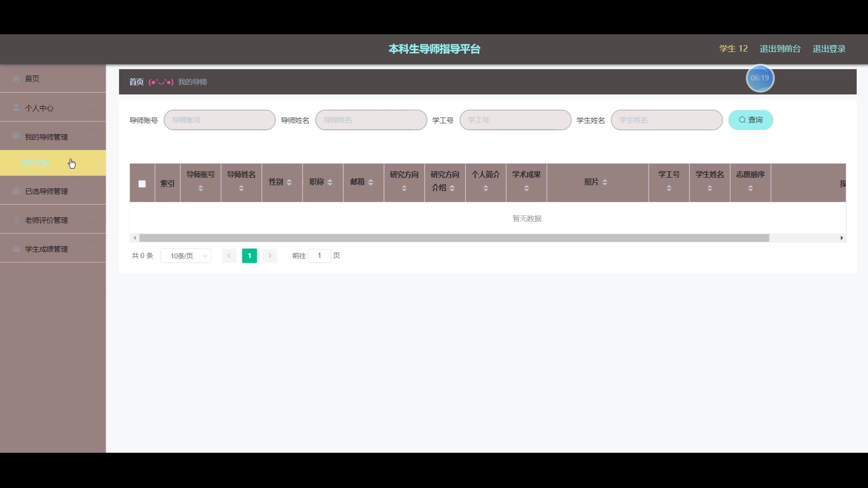This screenshot has height=488, width=868.
Task: Sort by 研究方向 column arrows
Action: (x=404, y=188)
